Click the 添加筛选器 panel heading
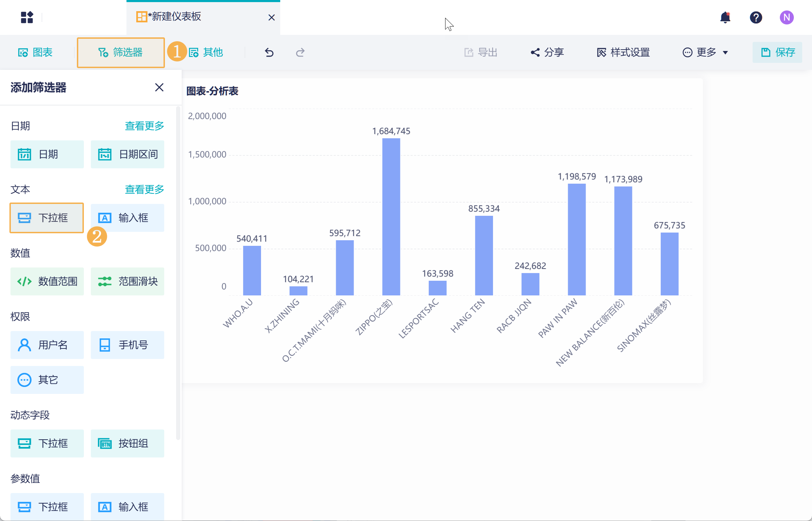The image size is (812, 521). (x=38, y=87)
